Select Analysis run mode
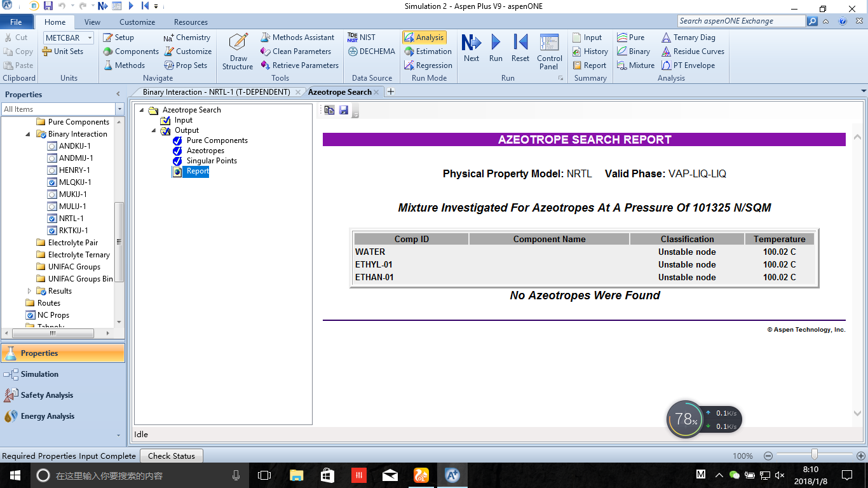 click(x=424, y=37)
